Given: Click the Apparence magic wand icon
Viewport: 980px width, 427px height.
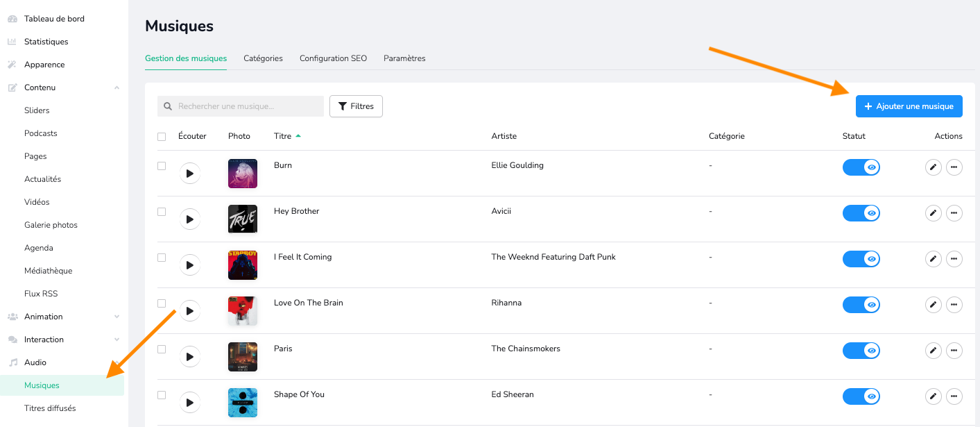Looking at the screenshot, I should pyautogui.click(x=12, y=65).
